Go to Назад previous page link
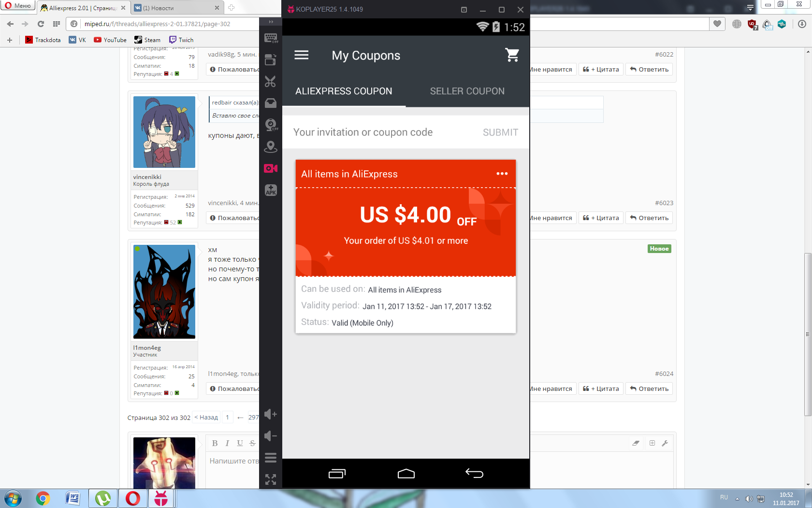This screenshot has width=812, height=508. pyautogui.click(x=206, y=417)
